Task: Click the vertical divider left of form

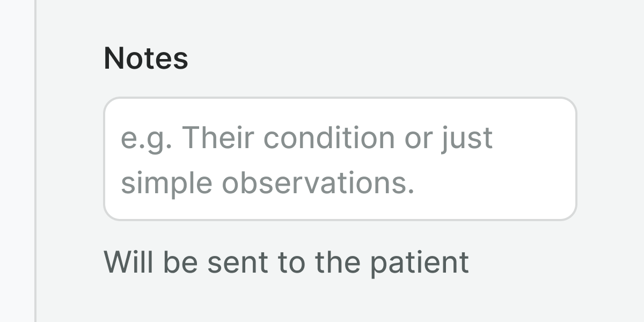Action: click(36, 161)
